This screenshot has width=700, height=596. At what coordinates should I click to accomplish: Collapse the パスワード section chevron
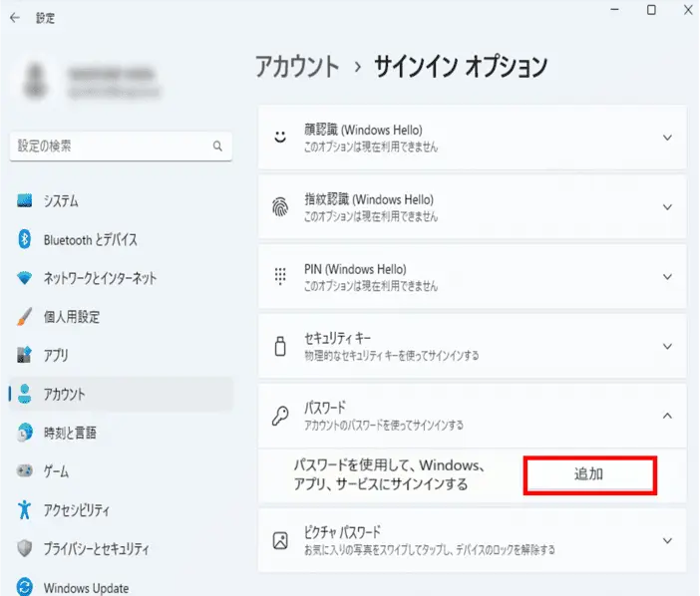tap(667, 416)
